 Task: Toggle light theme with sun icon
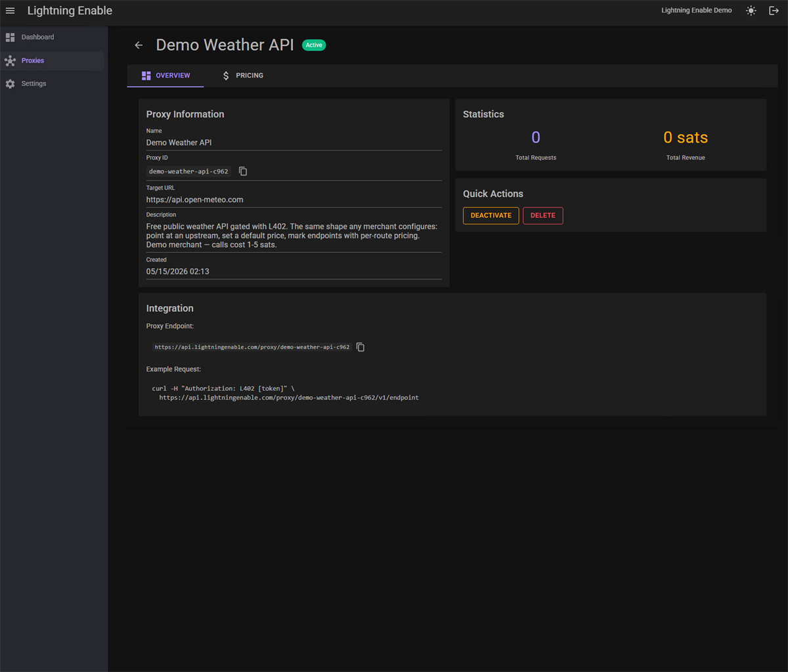click(x=751, y=11)
